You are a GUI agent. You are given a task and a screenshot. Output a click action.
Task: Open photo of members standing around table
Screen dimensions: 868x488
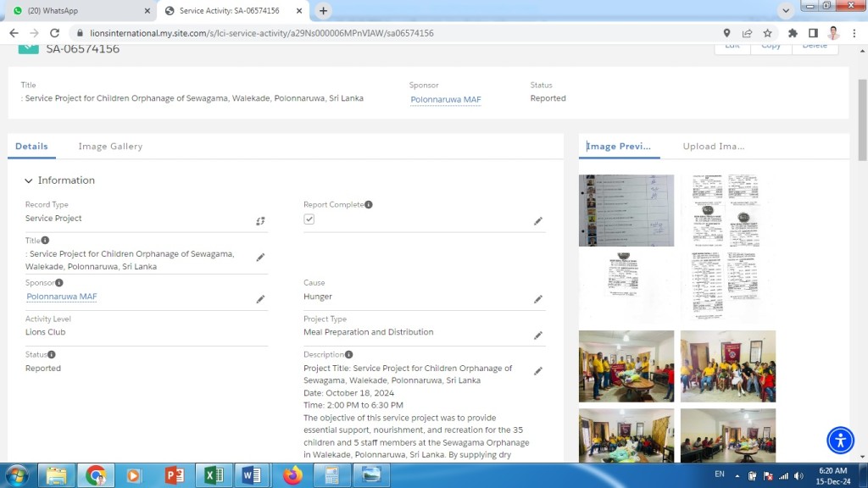[x=626, y=366]
